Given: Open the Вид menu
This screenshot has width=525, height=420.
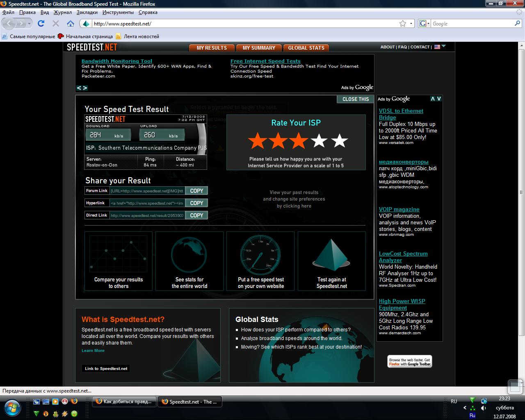Looking at the screenshot, I should click(x=45, y=12).
